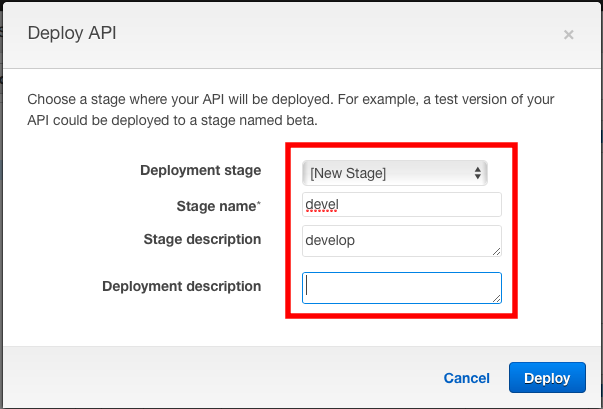Click the Deployment stage label
Viewport: 603px width, 409px height.
click(x=200, y=170)
